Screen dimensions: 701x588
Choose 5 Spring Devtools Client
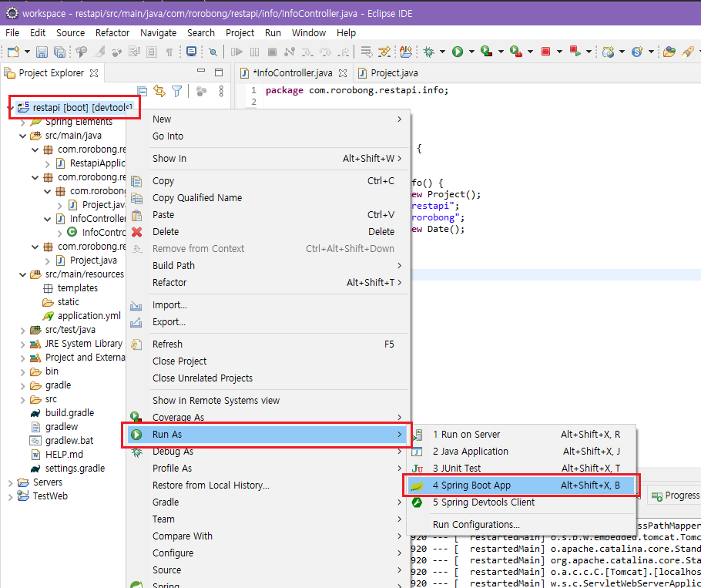tap(521, 502)
